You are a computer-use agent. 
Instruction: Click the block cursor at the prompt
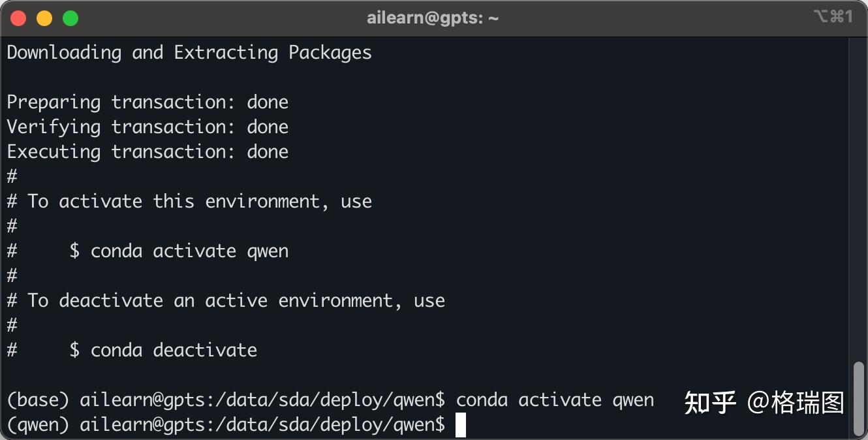[x=461, y=425]
